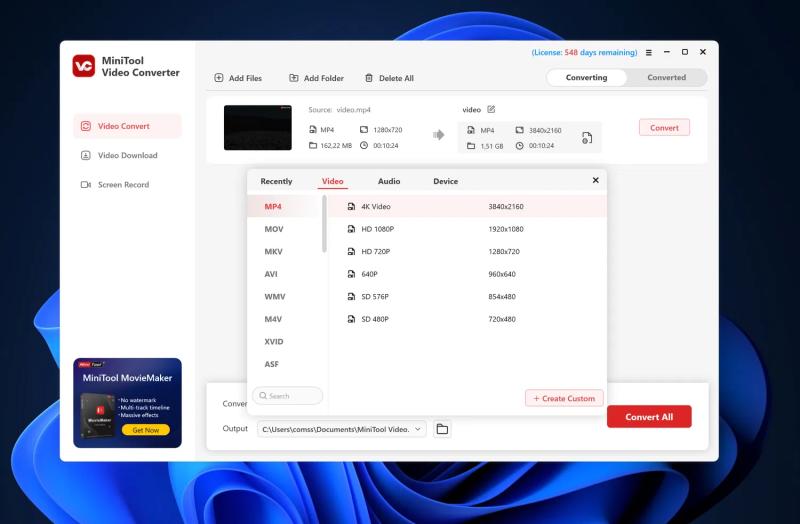Click the 960x640 resolution text
The width and height of the screenshot is (800, 524).
click(502, 274)
